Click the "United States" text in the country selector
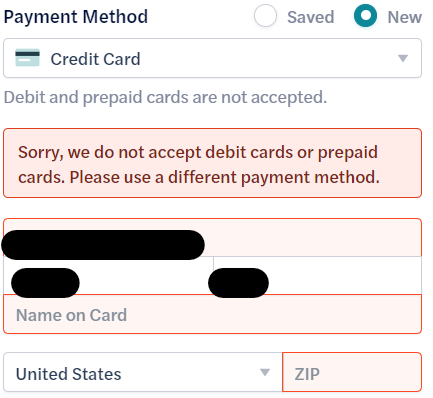Screen dimensions: 433x398 (x=69, y=374)
